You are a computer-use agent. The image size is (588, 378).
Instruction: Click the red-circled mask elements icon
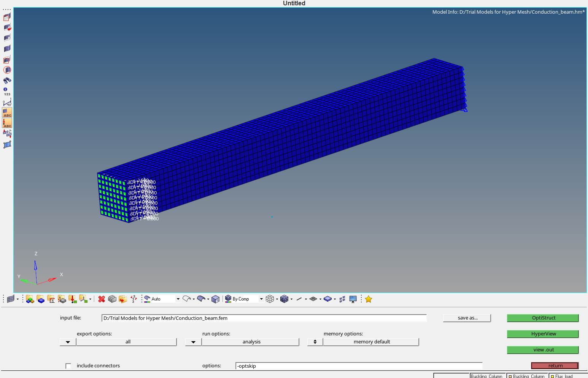[7, 70]
